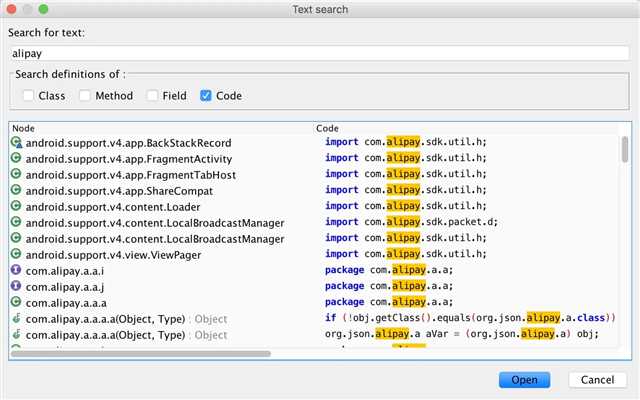Select the android.support.v4.content.Loader result
This screenshot has width=640, height=400.
[313, 207]
